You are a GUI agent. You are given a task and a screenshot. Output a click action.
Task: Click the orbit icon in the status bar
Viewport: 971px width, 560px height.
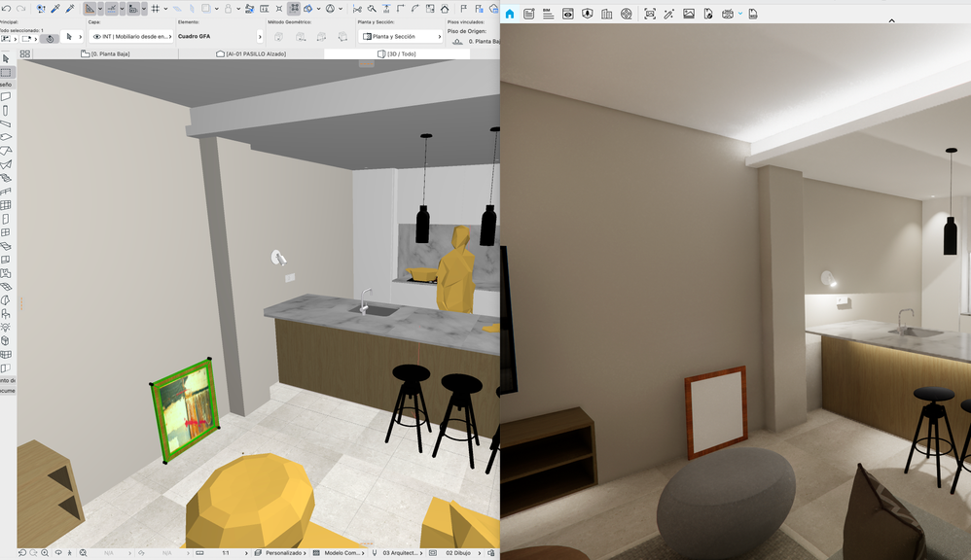coord(58,553)
